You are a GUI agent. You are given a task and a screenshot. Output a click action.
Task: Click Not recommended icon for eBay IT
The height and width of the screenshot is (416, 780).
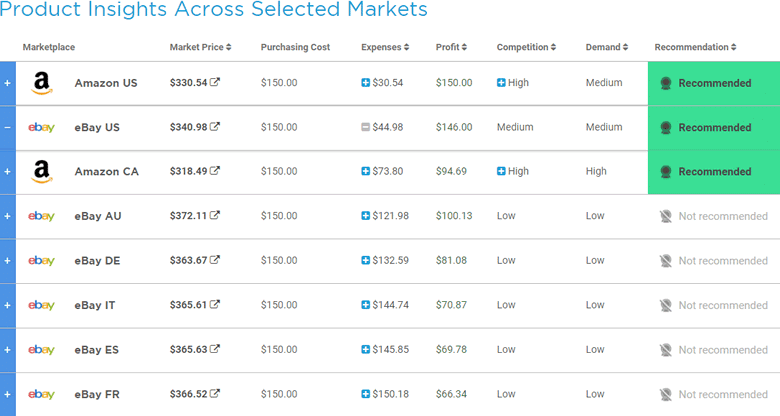coord(666,305)
